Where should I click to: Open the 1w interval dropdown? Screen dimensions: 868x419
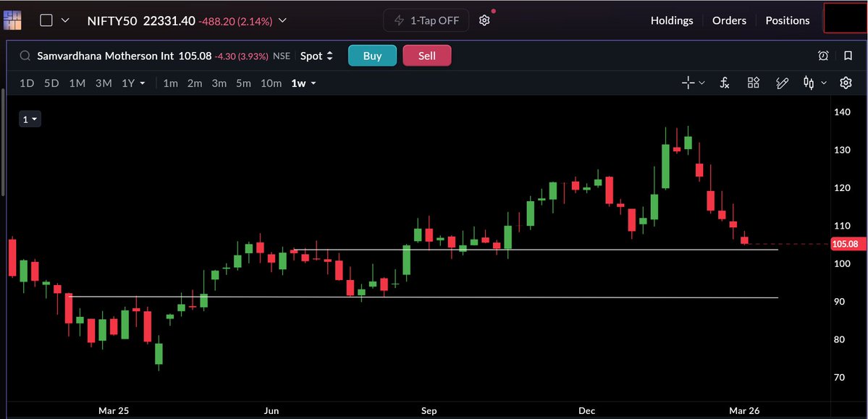(304, 83)
